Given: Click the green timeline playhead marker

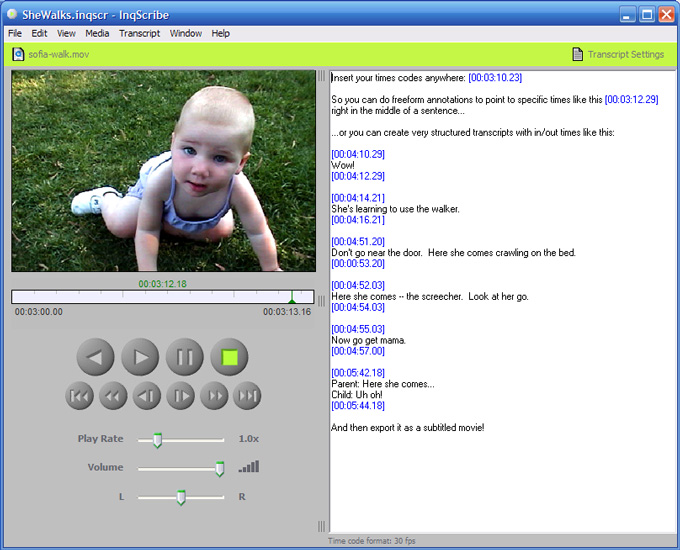Looking at the screenshot, I should pos(292,297).
